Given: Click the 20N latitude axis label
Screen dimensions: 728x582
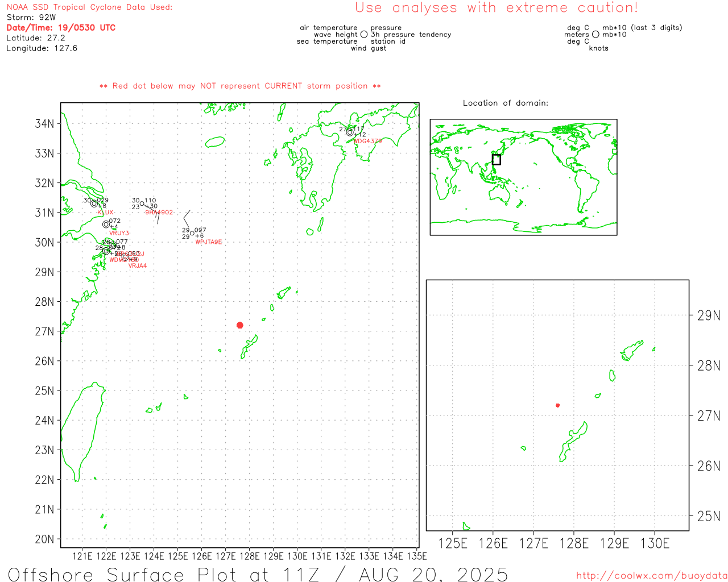Looking at the screenshot, I should click(x=44, y=539).
